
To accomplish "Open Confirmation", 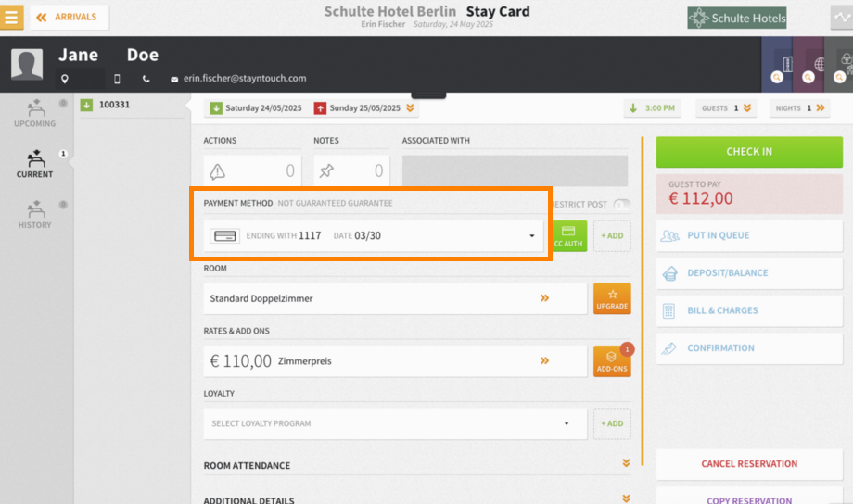I will 749,348.
